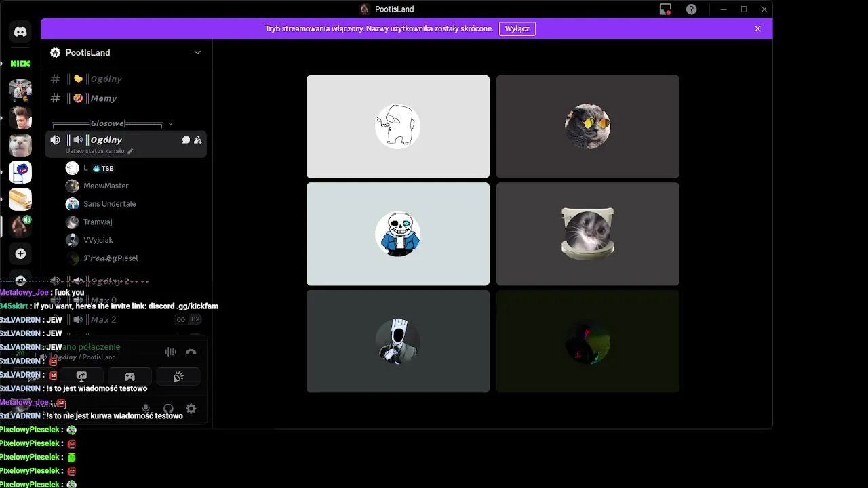868x488 pixels.
Task: Expand the PootisLand server menu chevron
Action: (x=197, y=52)
